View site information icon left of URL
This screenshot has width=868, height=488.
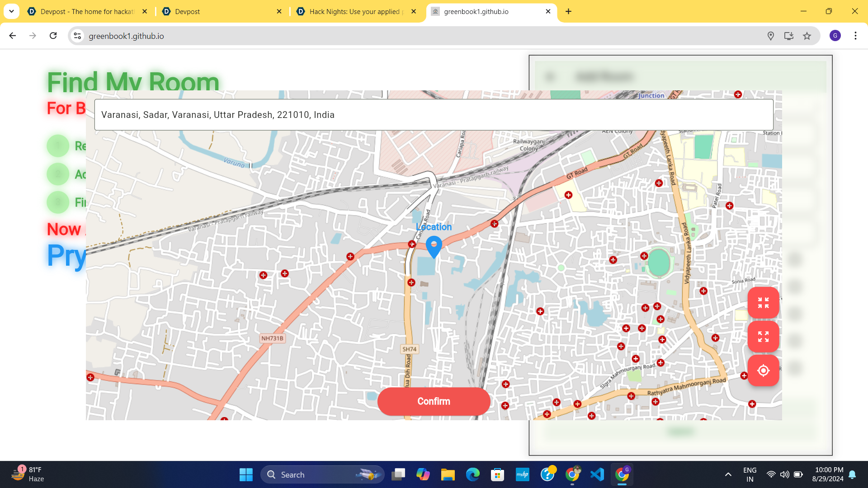(x=78, y=36)
